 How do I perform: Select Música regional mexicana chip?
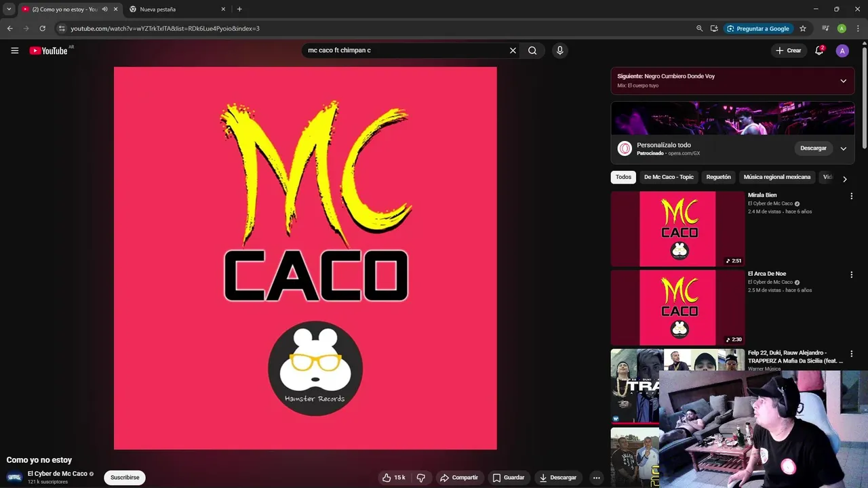[776, 177]
